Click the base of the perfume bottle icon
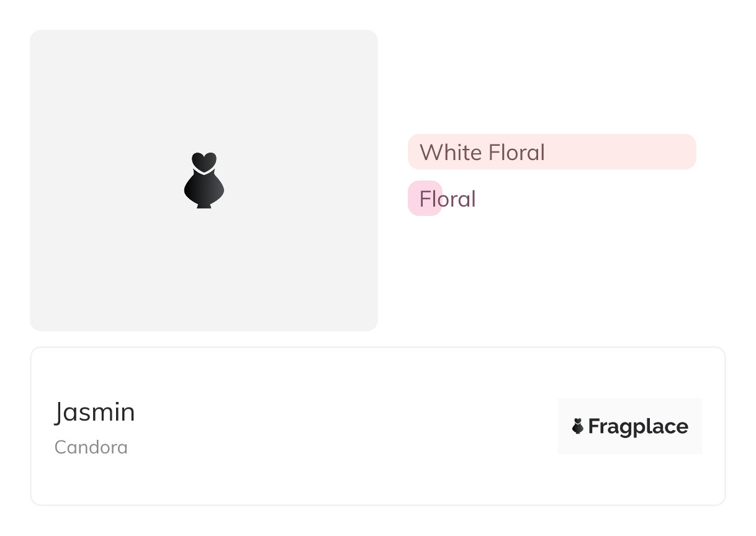756x536 pixels. [x=204, y=205]
